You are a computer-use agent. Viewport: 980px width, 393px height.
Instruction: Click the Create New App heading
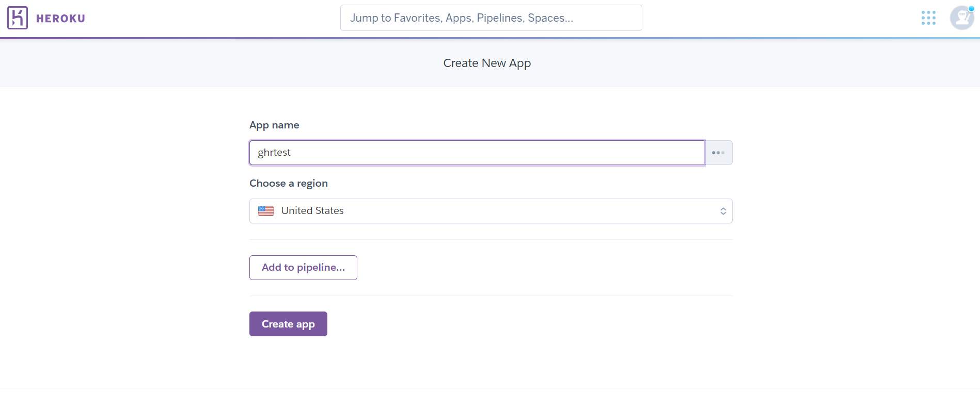(487, 63)
